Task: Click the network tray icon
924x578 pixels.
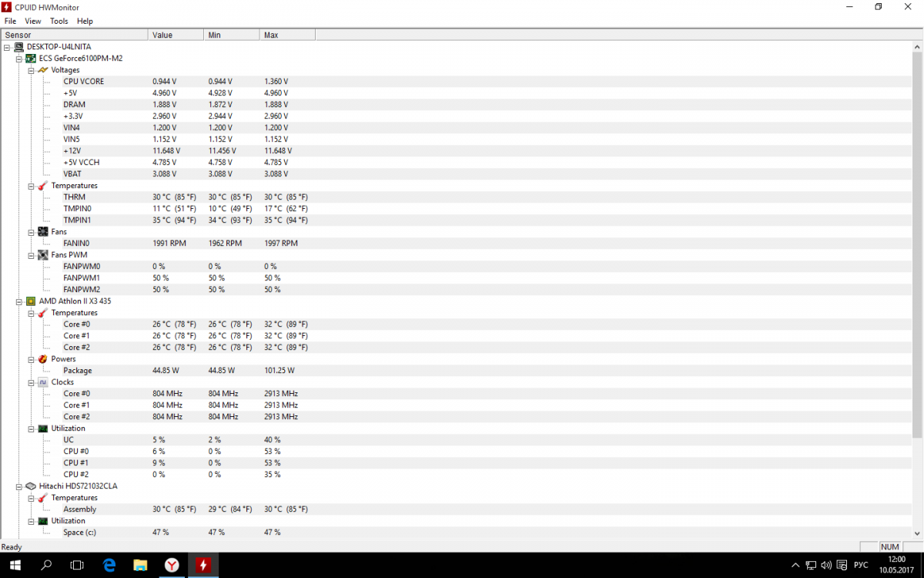Action: 812,566
